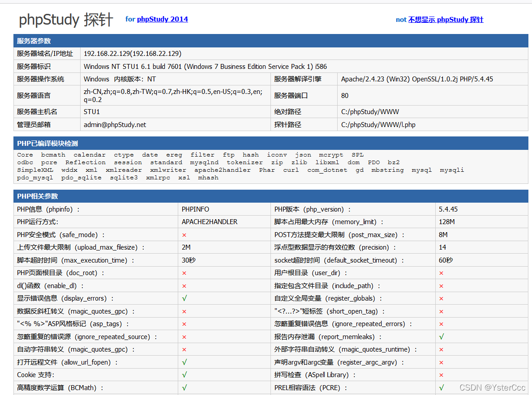The height and width of the screenshot is (395, 532).
Task: Click the com_dotnet module name
Action: point(327,170)
